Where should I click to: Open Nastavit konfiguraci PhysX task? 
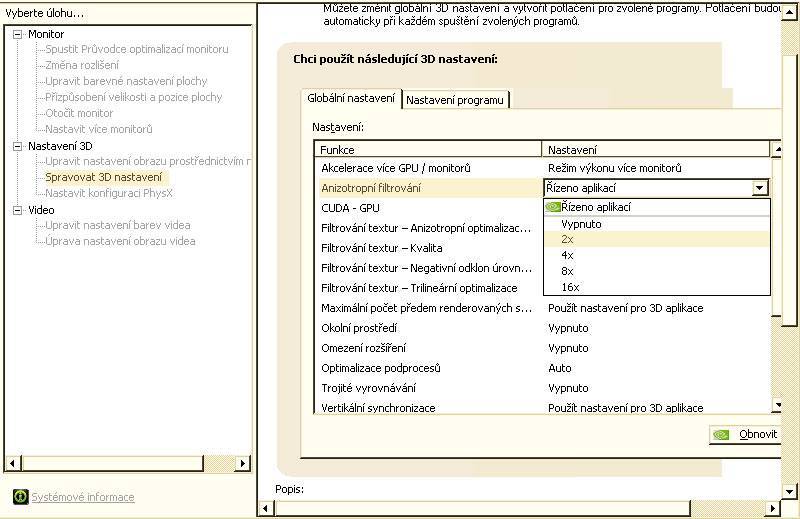pyautogui.click(x=109, y=193)
